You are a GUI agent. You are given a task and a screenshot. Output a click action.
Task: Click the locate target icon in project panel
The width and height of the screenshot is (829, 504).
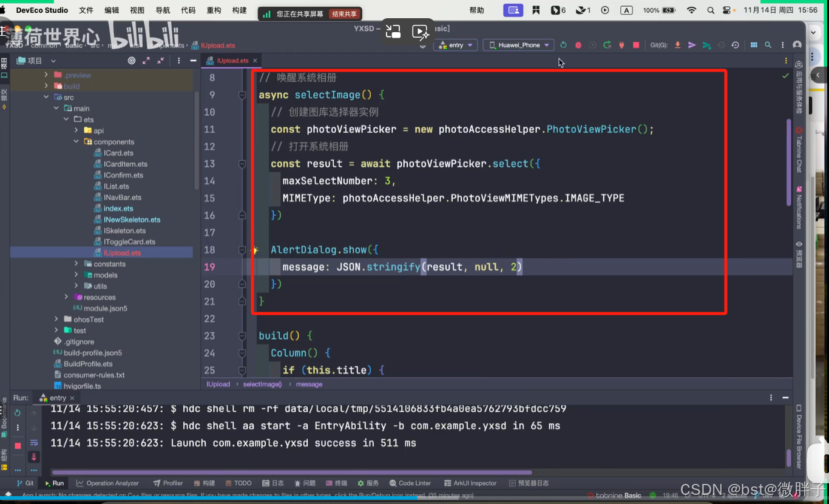131,61
